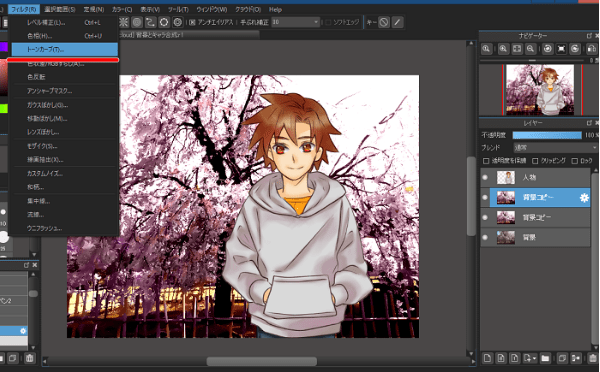The height and width of the screenshot is (372, 600).
Task: Open the add-layer dropdown arrow
Action: pyautogui.click(x=534, y=359)
